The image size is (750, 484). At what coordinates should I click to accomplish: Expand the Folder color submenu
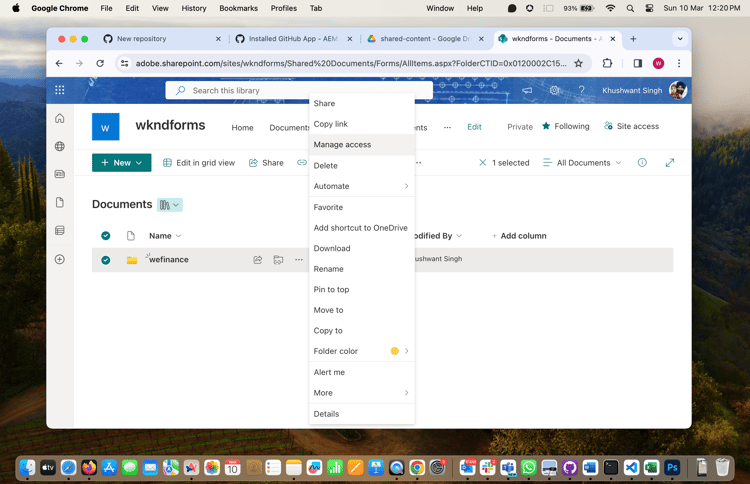pos(362,351)
